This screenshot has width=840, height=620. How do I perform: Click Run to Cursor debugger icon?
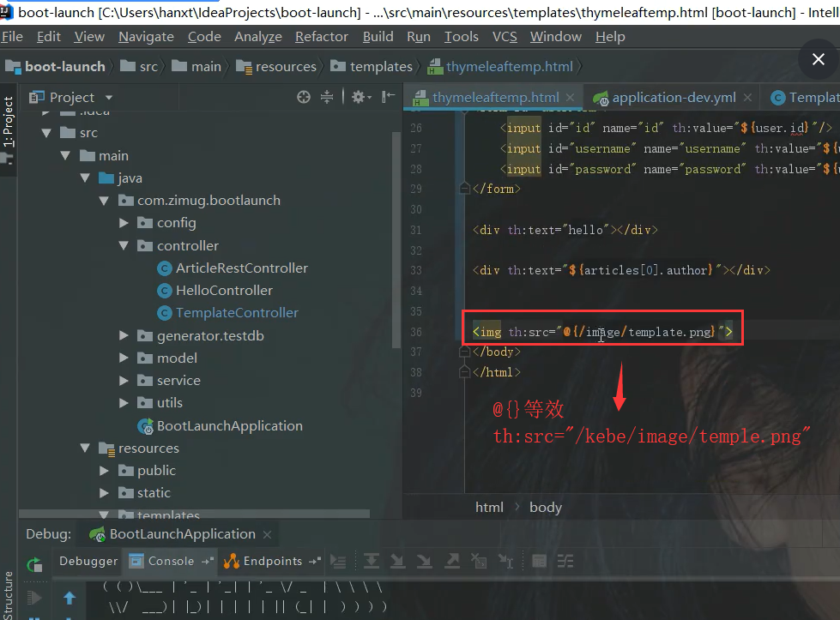click(x=505, y=561)
